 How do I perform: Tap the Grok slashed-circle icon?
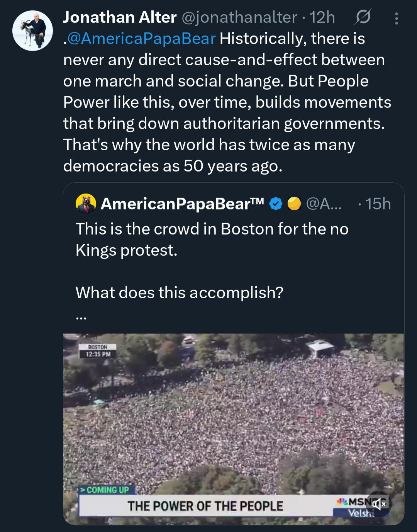[363, 17]
